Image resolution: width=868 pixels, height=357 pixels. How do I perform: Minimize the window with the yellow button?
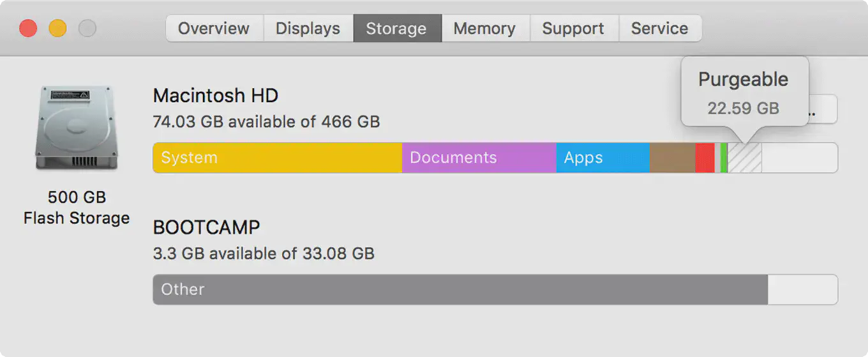point(57,29)
